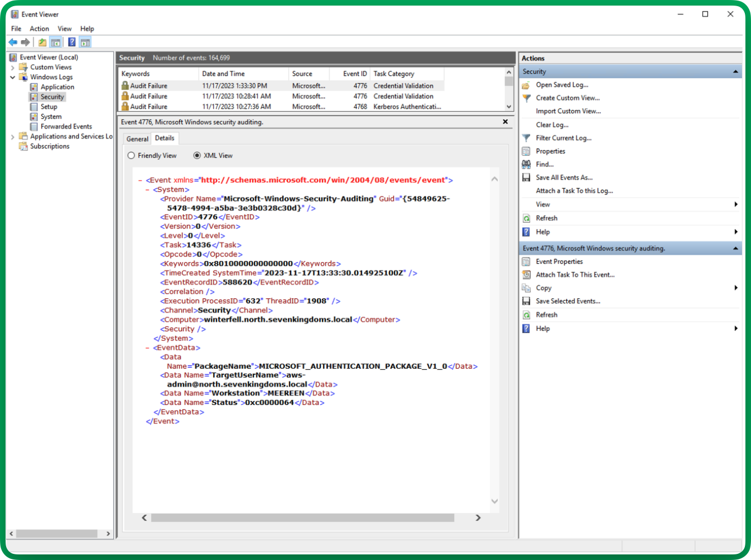This screenshot has height=560, width=751.
Task: Select the Application log icon in the tree
Action: [34, 87]
